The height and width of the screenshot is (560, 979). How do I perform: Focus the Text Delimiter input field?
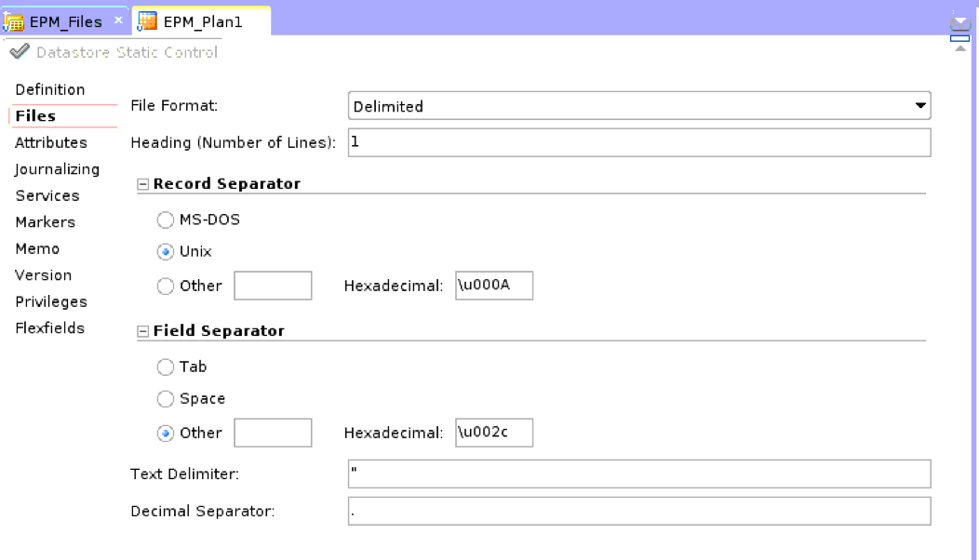click(x=639, y=473)
